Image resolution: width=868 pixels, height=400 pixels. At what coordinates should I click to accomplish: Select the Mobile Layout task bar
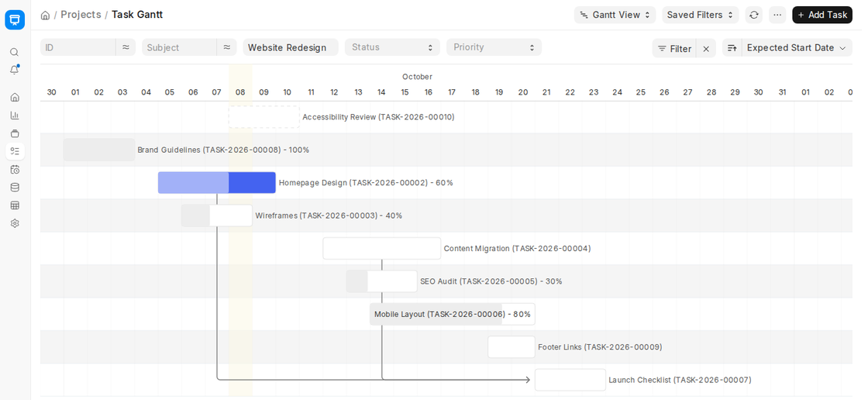pos(453,314)
